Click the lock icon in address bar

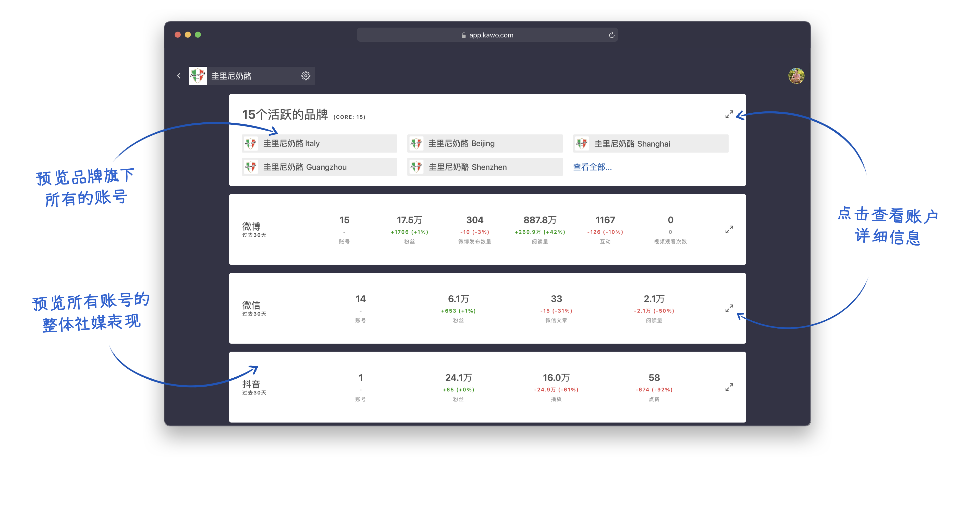[x=463, y=36]
